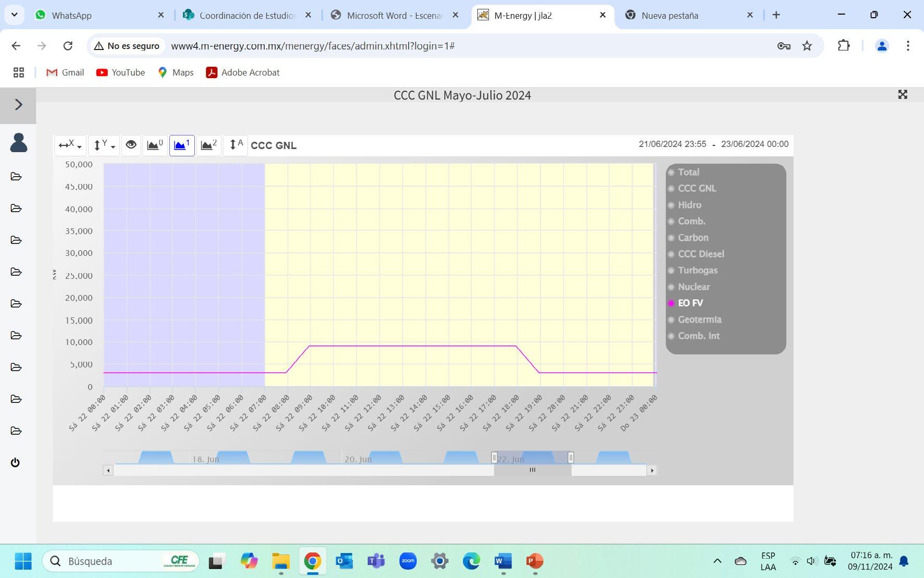Click the fullscreen expand icon at top right

click(x=903, y=94)
